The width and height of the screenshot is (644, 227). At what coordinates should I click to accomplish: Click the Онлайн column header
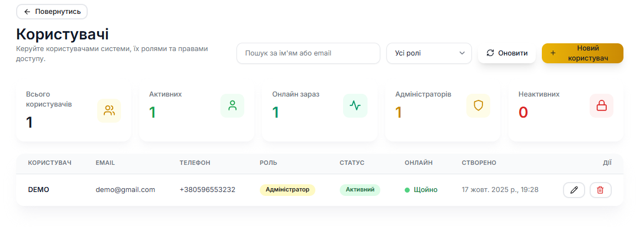[x=419, y=163]
